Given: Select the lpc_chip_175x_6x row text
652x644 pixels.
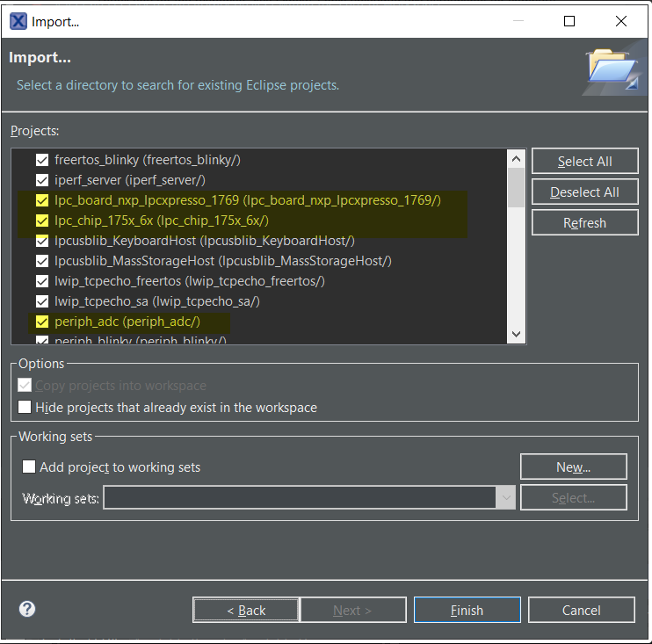Looking at the screenshot, I should tap(162, 221).
